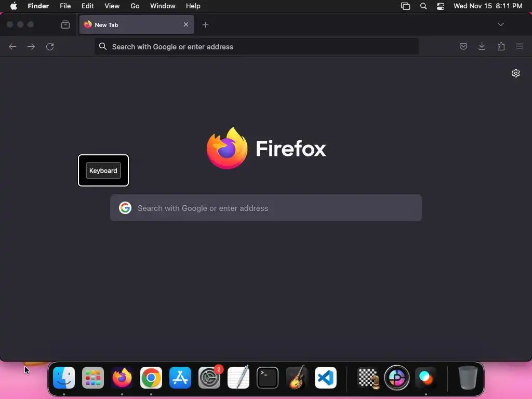
Task: Reload the page with refresh icon
Action: 50,46
